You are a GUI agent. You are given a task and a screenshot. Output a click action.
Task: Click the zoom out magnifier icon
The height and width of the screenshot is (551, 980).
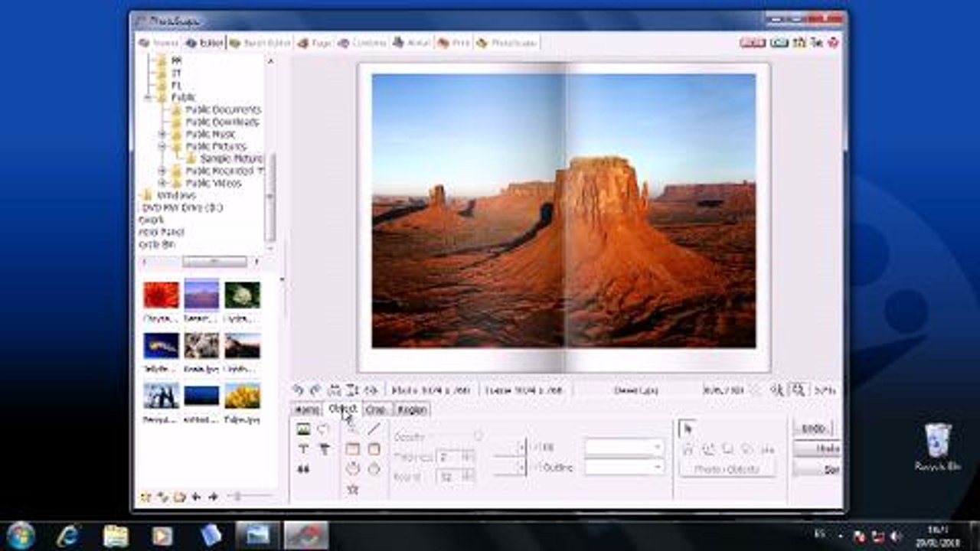tap(777, 390)
